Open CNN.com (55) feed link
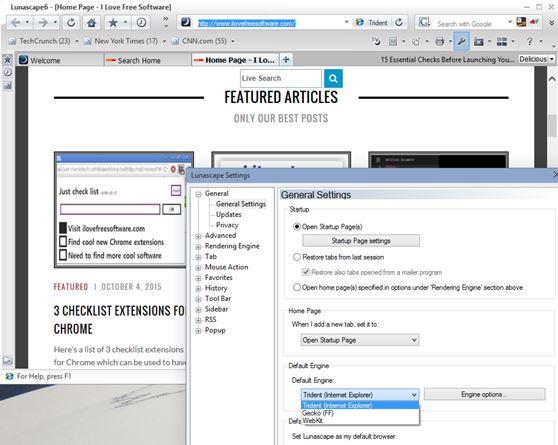This screenshot has width=558, height=445. click(x=204, y=41)
